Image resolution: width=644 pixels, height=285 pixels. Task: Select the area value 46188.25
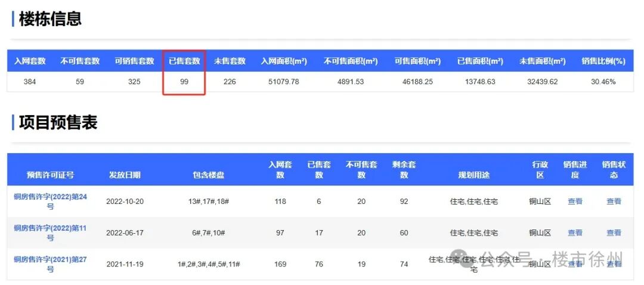417,82
